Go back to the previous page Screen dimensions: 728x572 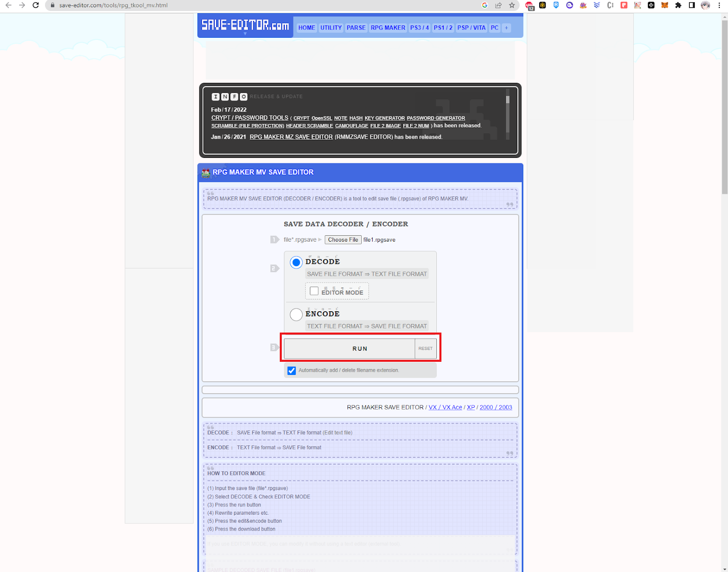pos(8,5)
